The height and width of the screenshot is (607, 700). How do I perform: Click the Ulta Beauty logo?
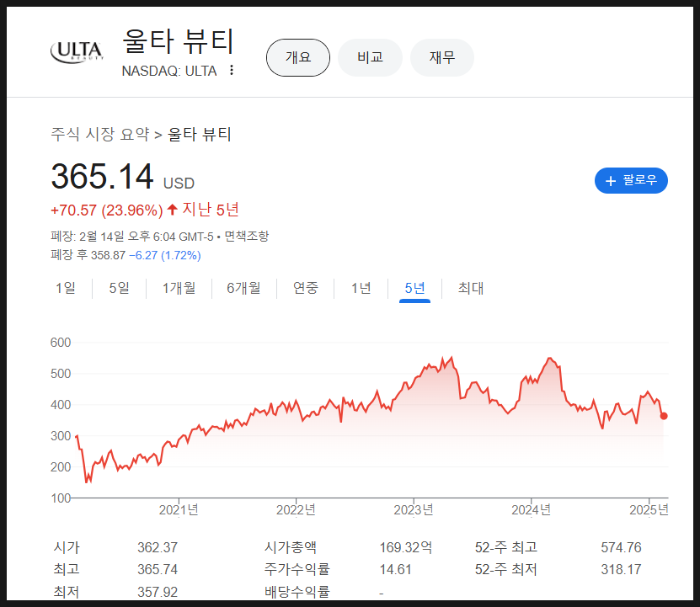click(x=77, y=51)
